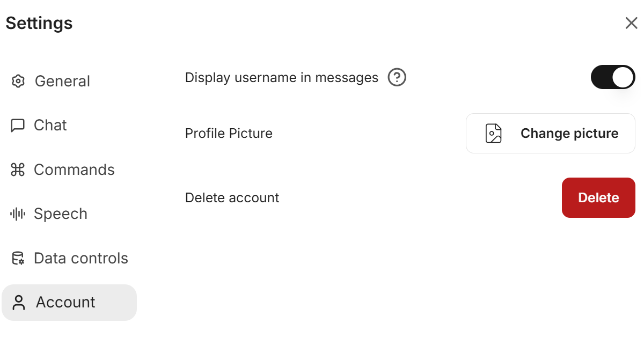Open the General settings tab
The image size is (644, 338).
tap(62, 82)
